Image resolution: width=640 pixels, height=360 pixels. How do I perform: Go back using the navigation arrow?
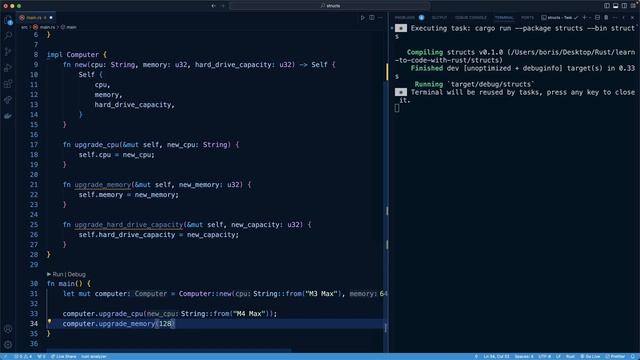(x=213, y=6)
